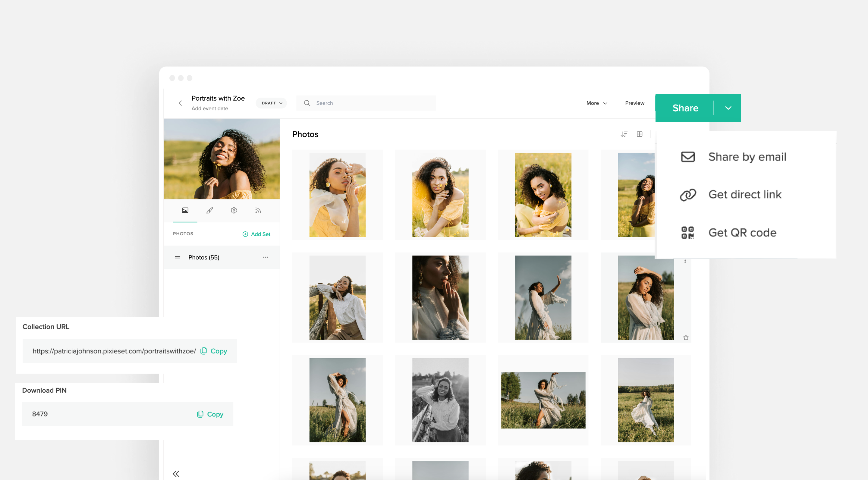
Task: Open photo of woman with white scarf
Action: pos(337,195)
